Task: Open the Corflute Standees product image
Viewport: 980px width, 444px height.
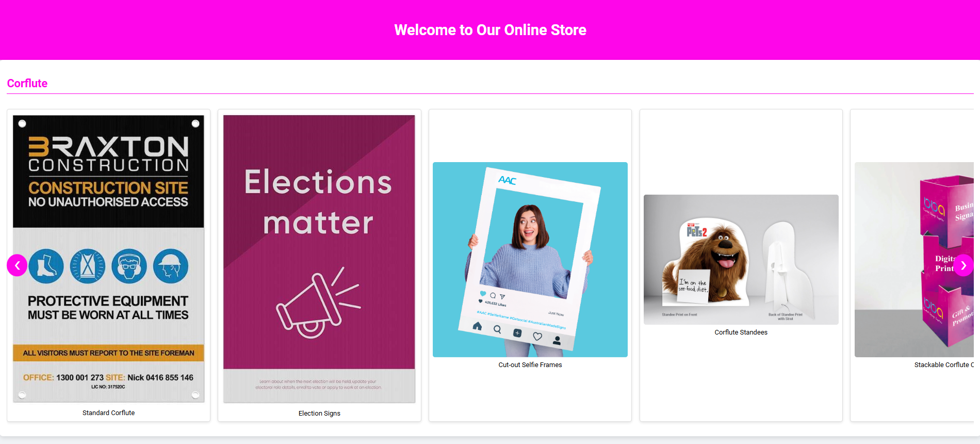Action: (x=741, y=260)
